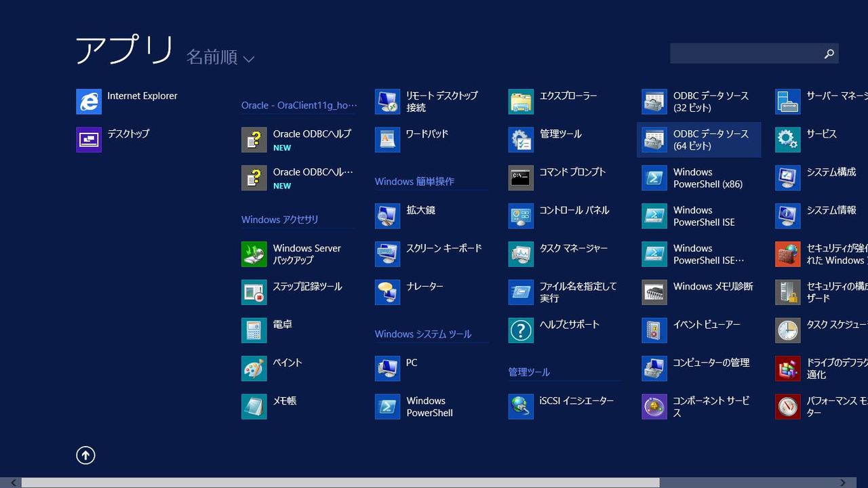868x488 pixels.
Task: Open the セキュリティが強化された Windows firewall tile
Action: pos(821,254)
